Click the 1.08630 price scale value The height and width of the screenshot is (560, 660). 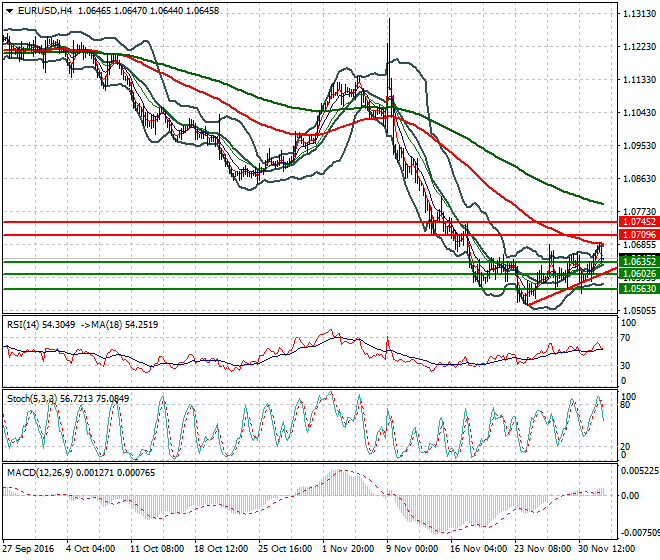639,179
